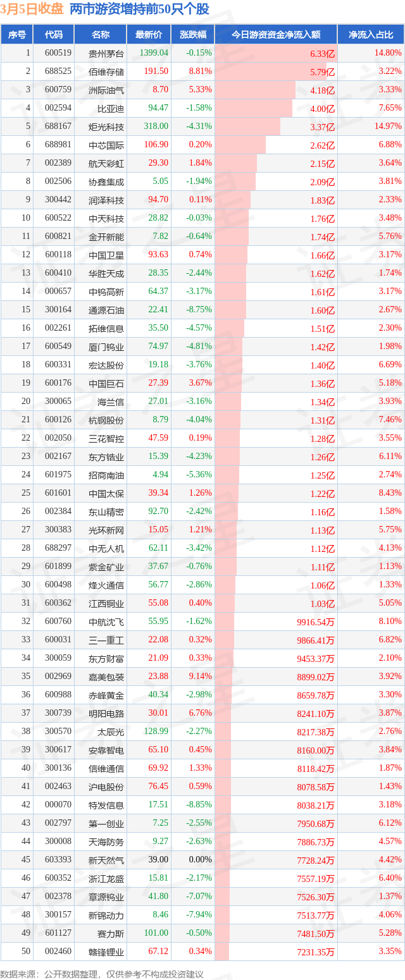Screen dimensions: 405x980
Task: Click the 序号 column header
Action: click(17, 35)
